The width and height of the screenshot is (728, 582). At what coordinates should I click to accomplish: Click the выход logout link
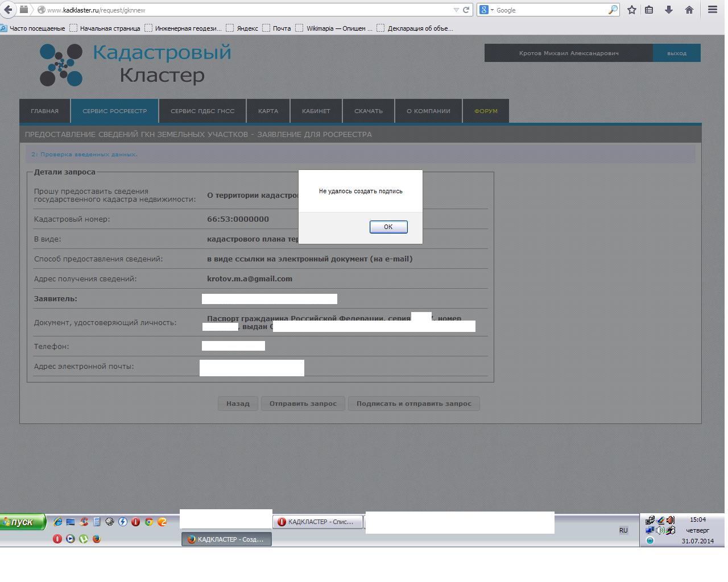click(x=676, y=53)
